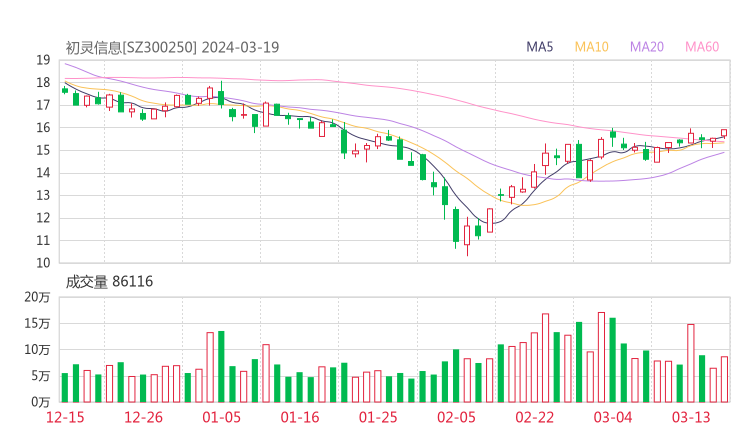This screenshot has width=740, height=440.
Task: Click the volume axis label 15万
Action: click(37, 324)
